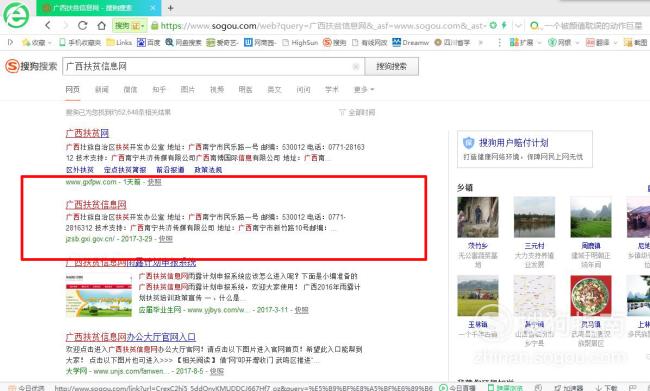This screenshot has width=650, height=391.
Task: Expand the address bar history dropdown arrow
Action: 518,26
